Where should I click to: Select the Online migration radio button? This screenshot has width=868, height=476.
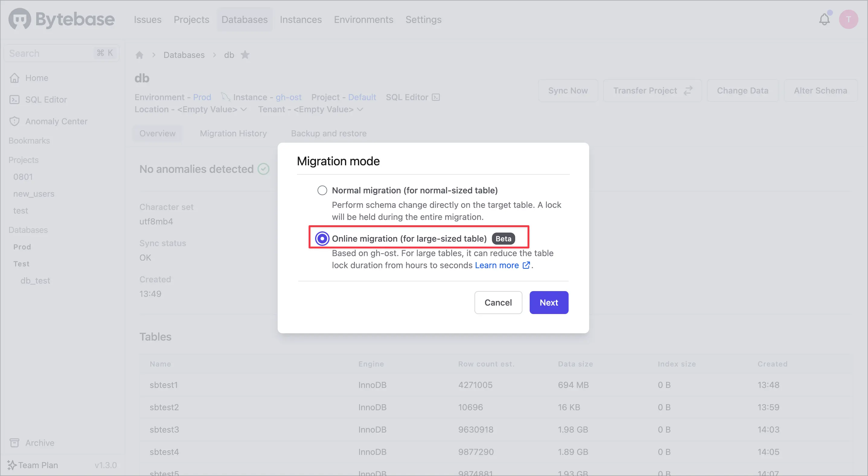pyautogui.click(x=322, y=239)
